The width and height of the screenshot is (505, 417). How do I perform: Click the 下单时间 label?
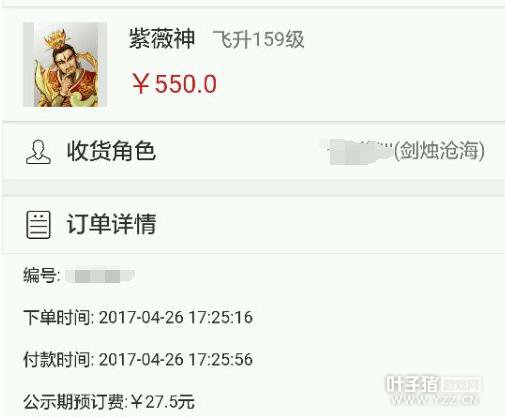58,317
